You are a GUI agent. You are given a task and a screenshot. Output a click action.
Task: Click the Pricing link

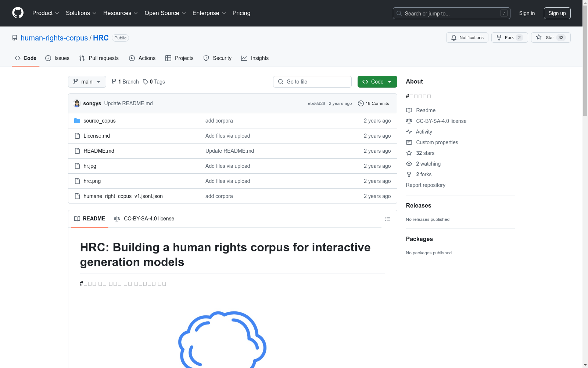[241, 13]
